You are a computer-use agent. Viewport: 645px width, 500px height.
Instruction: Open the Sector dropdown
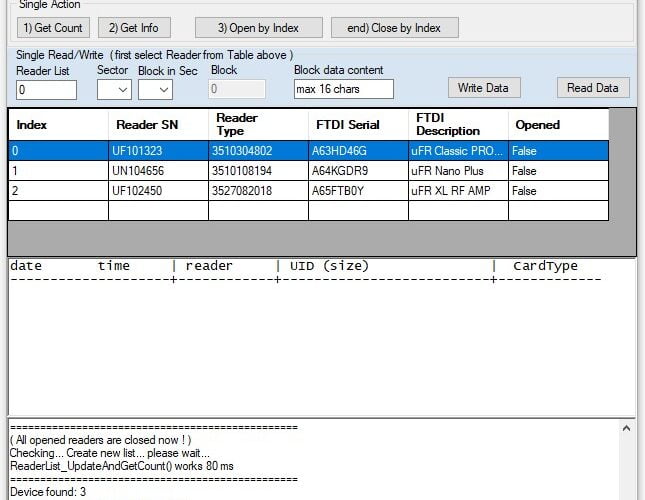coord(114,90)
